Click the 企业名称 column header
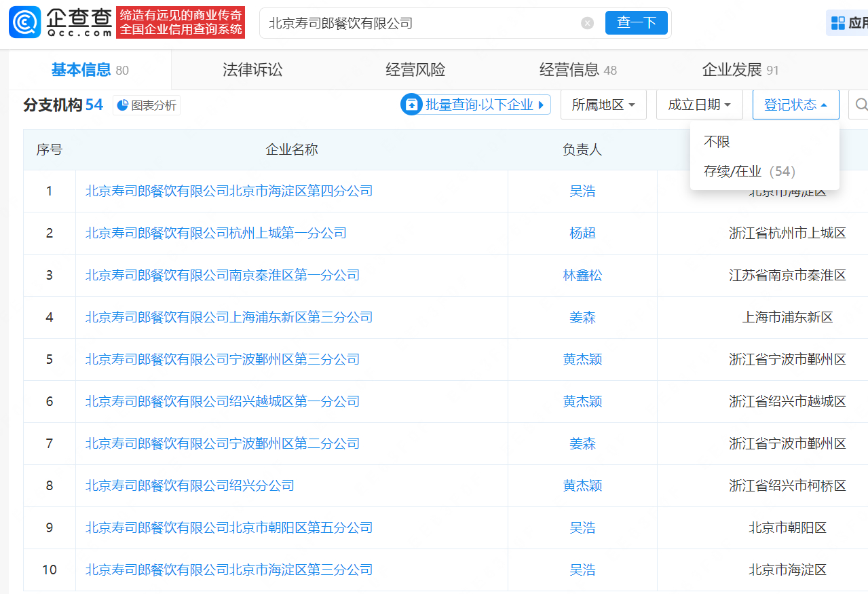 pyautogui.click(x=292, y=149)
